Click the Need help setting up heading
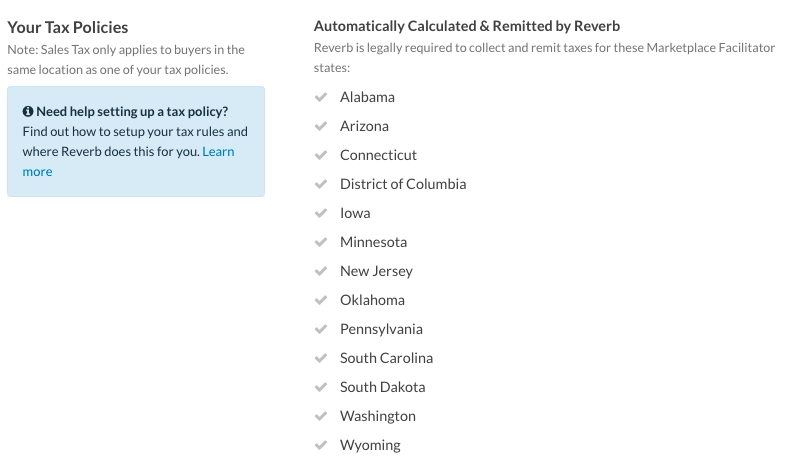Image resolution: width=785 pixels, height=475 pixels. click(132, 111)
